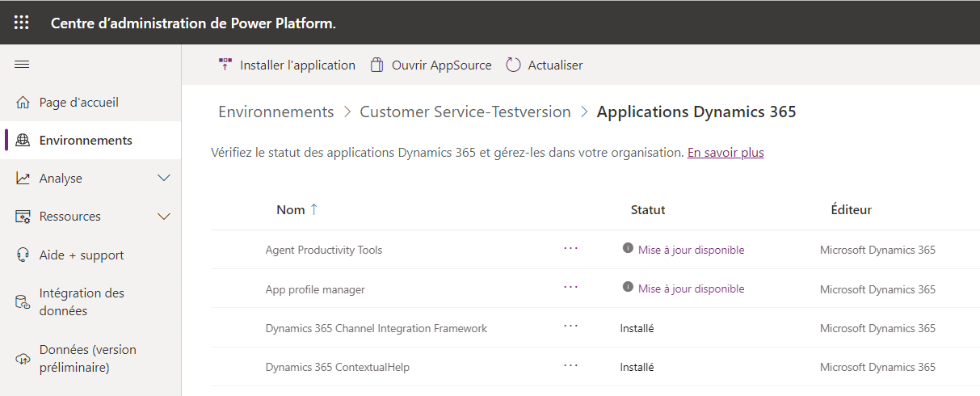Collapse the navigation hamburger menu
This screenshot has height=396, width=980.
tap(22, 65)
